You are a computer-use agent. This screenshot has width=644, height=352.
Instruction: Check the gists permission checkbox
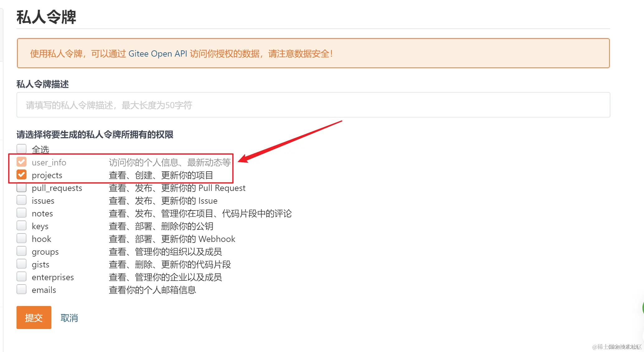tap(21, 264)
